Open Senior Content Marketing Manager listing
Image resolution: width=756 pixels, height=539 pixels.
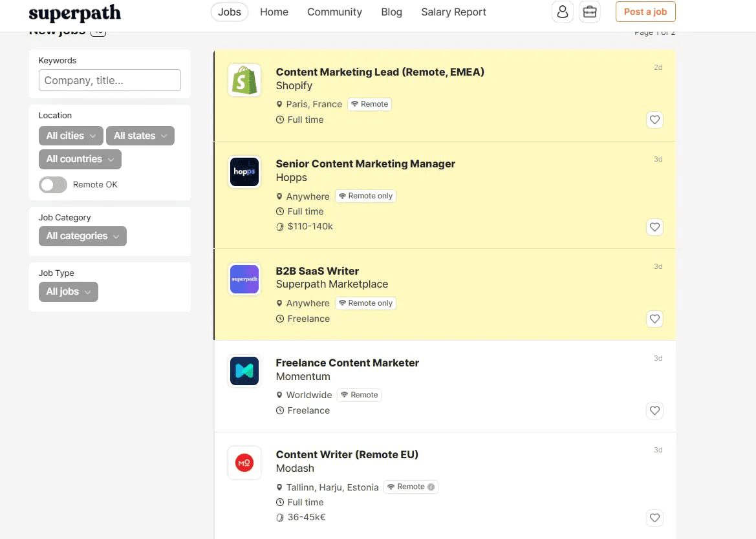365,164
